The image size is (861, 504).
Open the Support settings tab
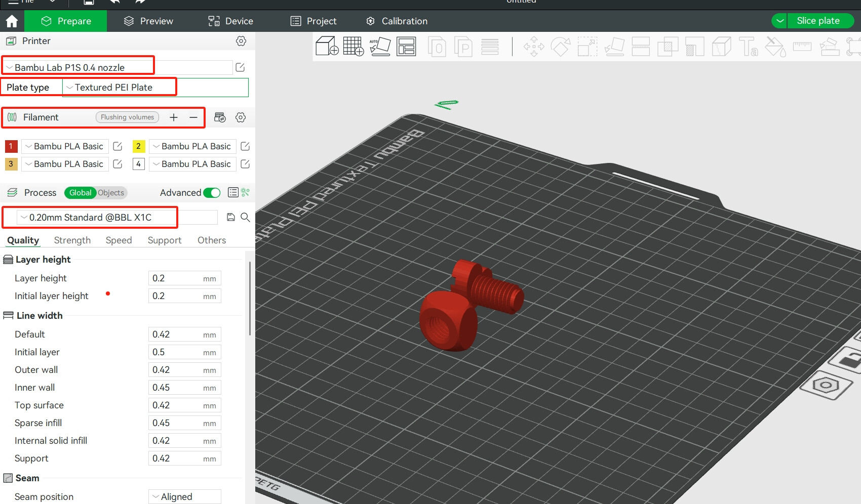(x=165, y=240)
